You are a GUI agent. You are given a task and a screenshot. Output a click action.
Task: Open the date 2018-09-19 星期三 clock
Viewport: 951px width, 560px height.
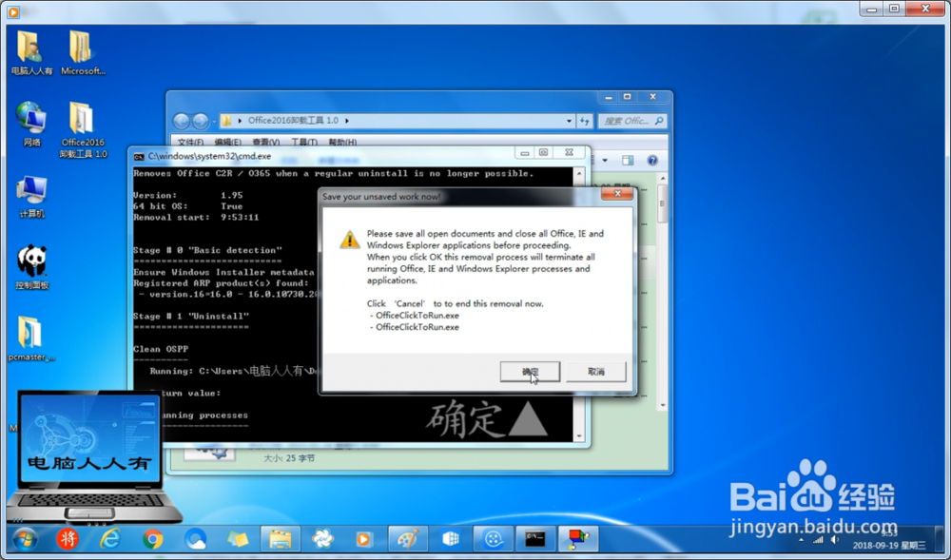click(888, 545)
